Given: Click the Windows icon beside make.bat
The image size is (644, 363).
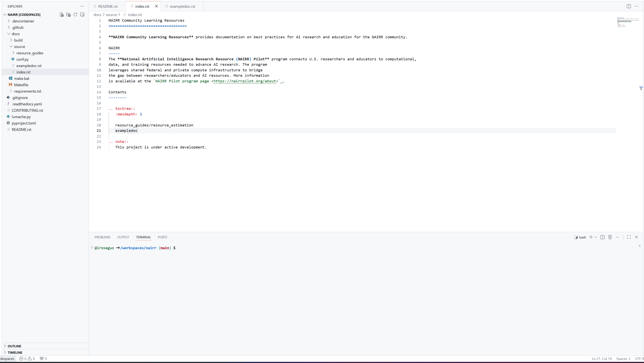Looking at the screenshot, I should [x=10, y=78].
